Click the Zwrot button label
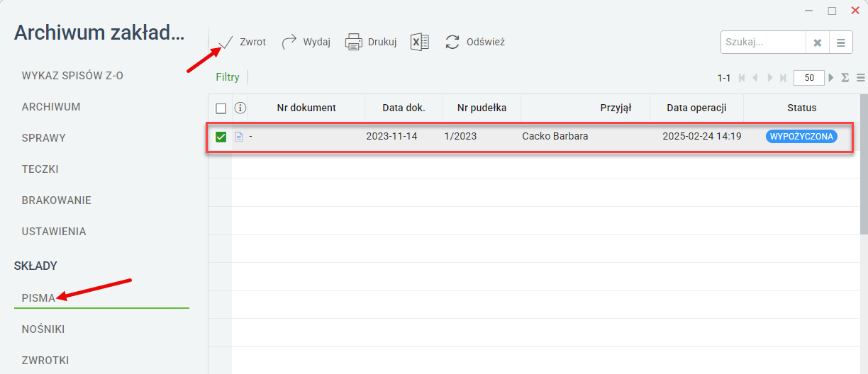 pyautogui.click(x=253, y=42)
